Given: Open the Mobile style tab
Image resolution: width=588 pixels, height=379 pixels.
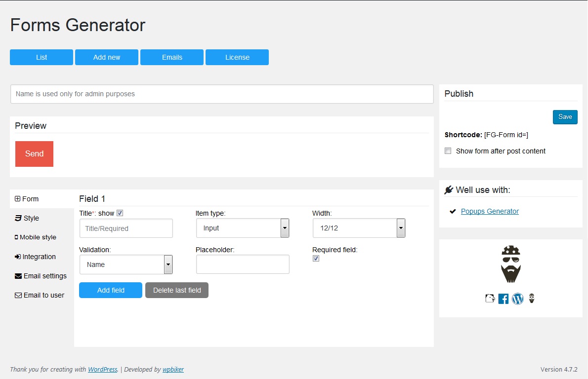Looking at the screenshot, I should pos(36,237).
